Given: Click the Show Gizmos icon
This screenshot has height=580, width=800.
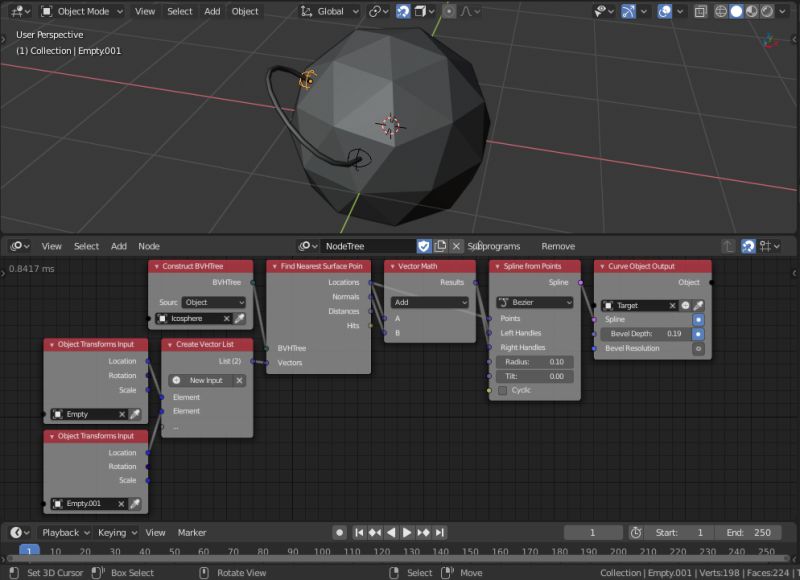Looking at the screenshot, I should pos(628,10).
